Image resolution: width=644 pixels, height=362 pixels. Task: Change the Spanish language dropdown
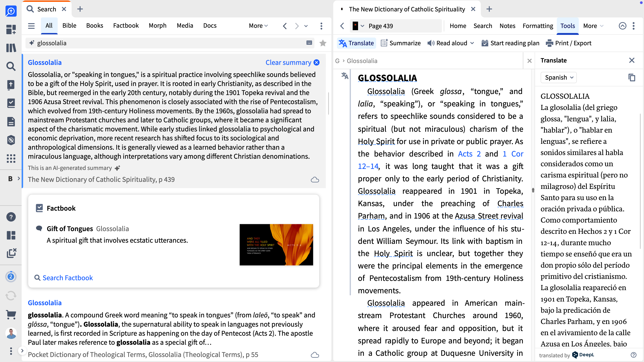click(558, 77)
